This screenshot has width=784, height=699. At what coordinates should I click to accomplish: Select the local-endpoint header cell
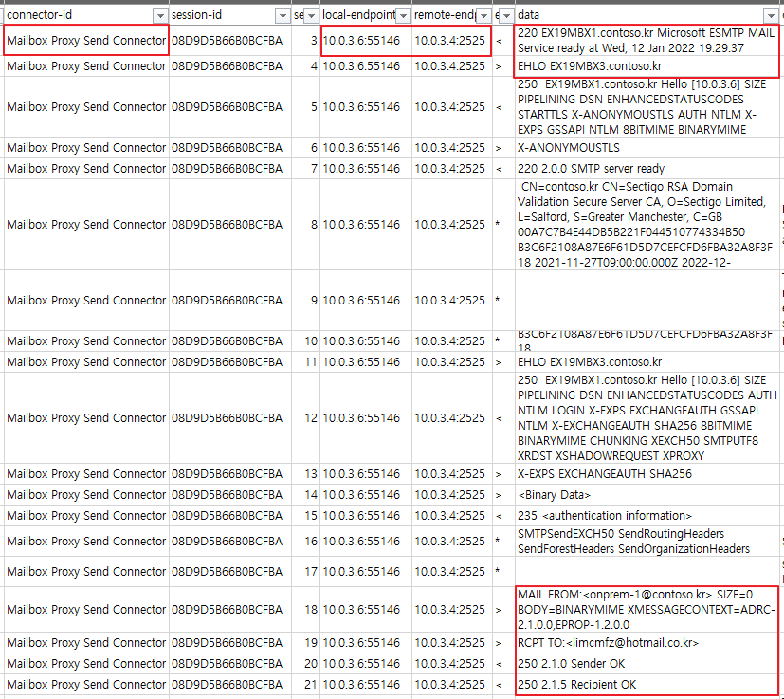pyautogui.click(x=366, y=15)
